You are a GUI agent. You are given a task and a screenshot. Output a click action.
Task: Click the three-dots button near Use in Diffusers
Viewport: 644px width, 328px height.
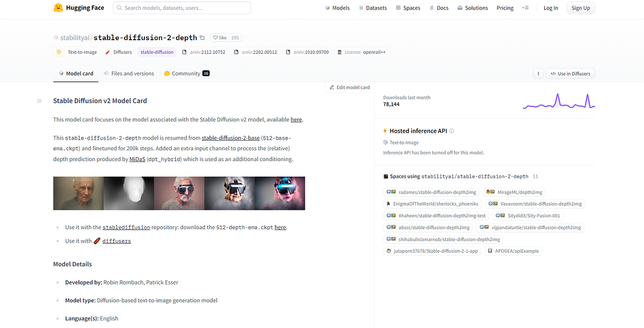coord(538,74)
